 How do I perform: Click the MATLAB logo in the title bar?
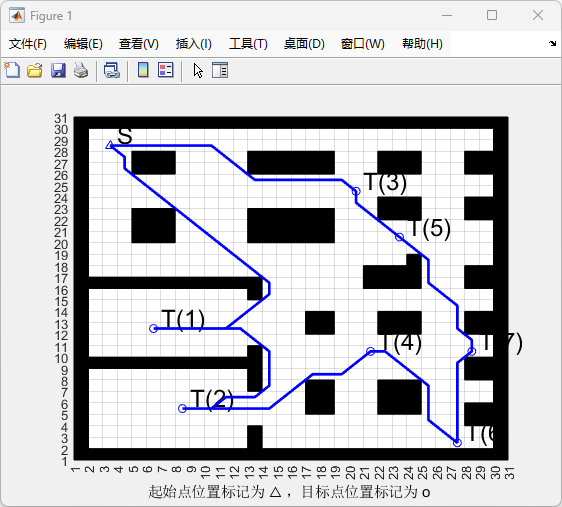tap(17, 16)
